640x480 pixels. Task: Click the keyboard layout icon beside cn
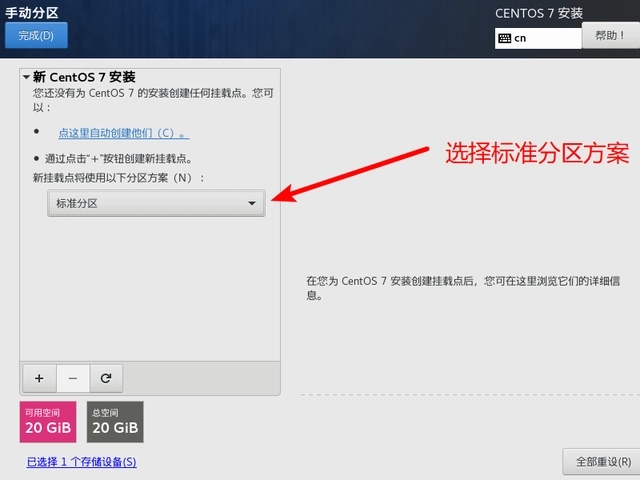pos(504,38)
